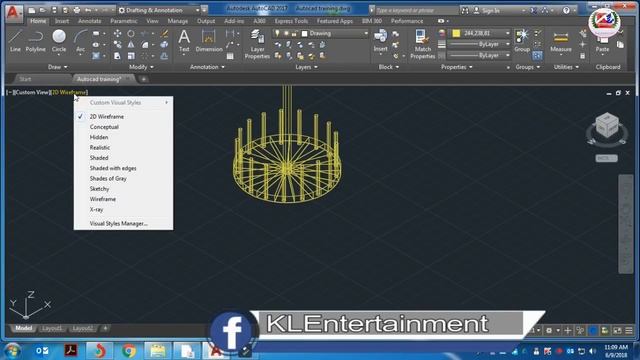This screenshot has width=640, height=360.
Task: Switch to the Parametric tab
Action: (124, 21)
